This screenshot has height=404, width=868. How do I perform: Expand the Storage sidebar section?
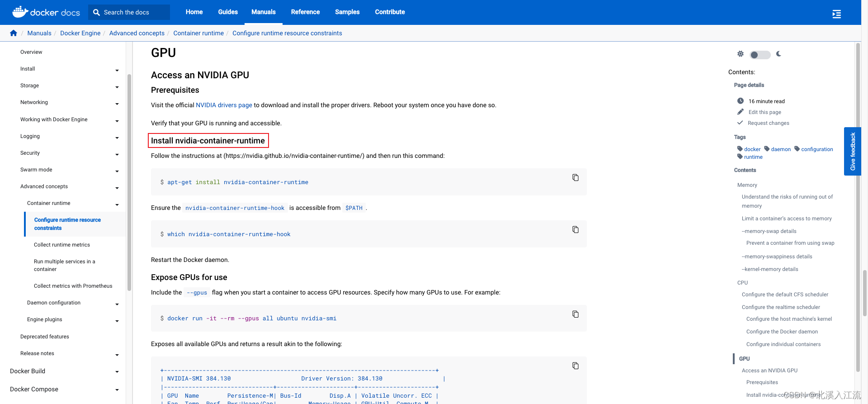coord(117,87)
